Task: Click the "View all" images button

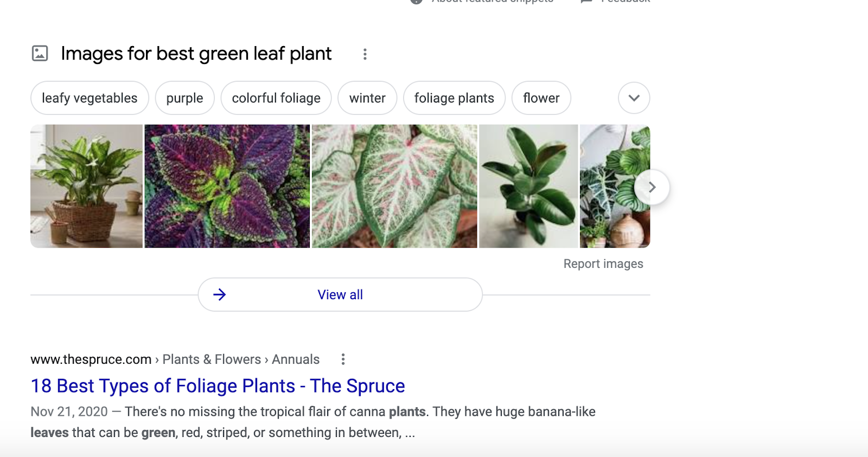Action: pyautogui.click(x=340, y=295)
